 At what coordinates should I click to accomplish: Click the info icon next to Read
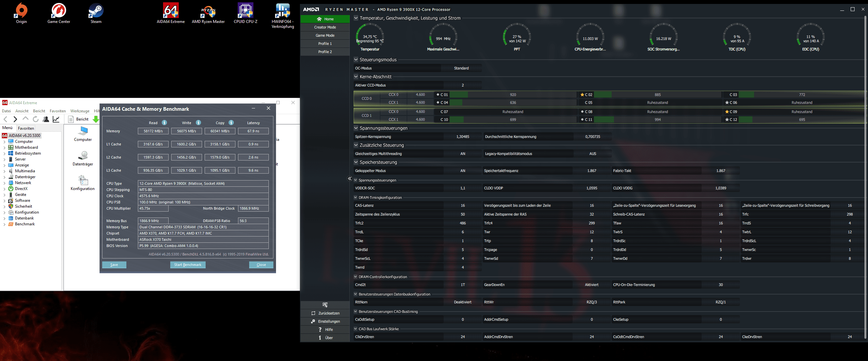tap(164, 123)
